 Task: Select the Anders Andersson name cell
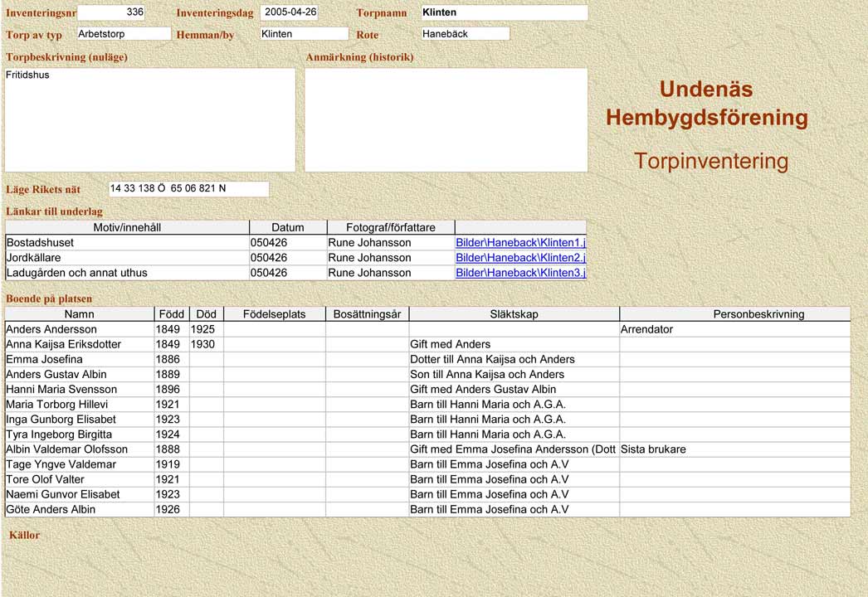pos(80,329)
